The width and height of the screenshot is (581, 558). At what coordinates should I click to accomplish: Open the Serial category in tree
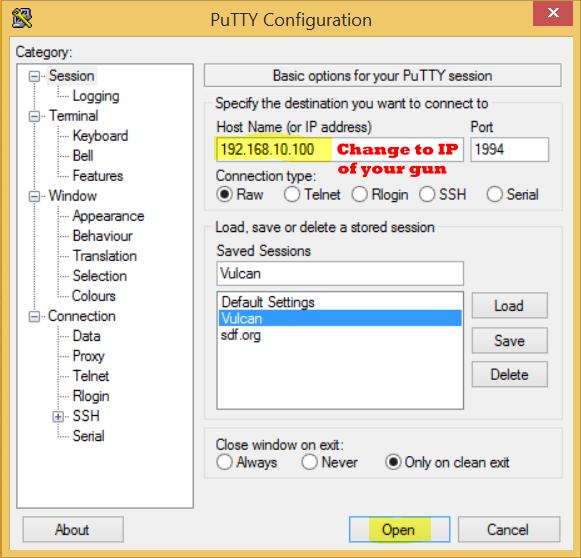click(x=89, y=436)
